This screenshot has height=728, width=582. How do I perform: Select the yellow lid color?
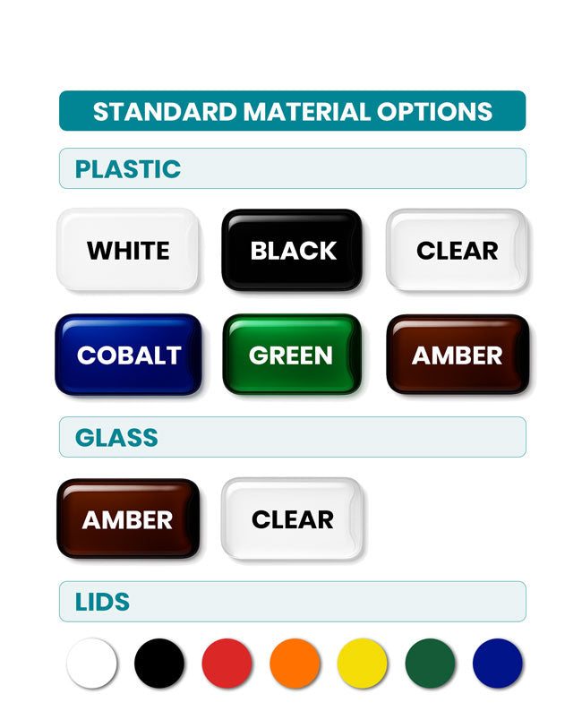[363, 664]
